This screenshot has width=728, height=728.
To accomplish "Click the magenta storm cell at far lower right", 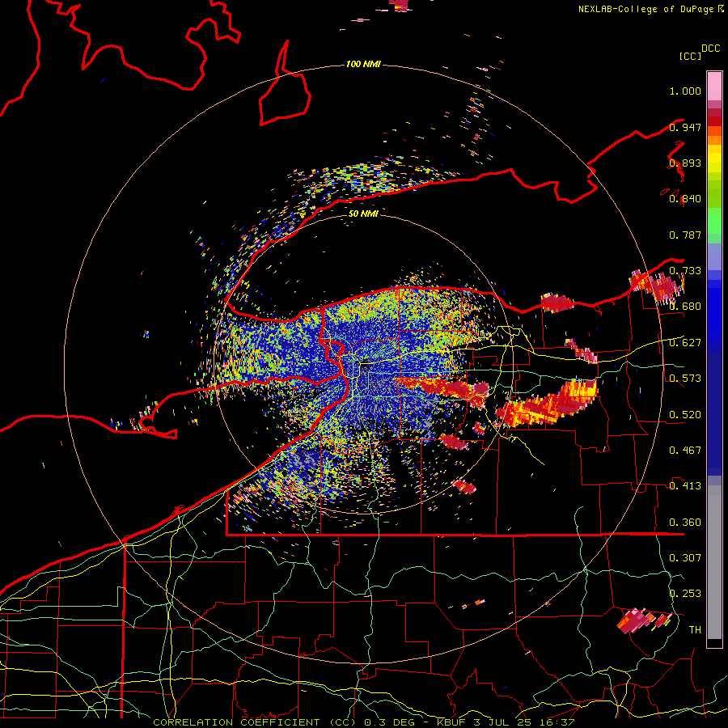I will pos(645,620).
